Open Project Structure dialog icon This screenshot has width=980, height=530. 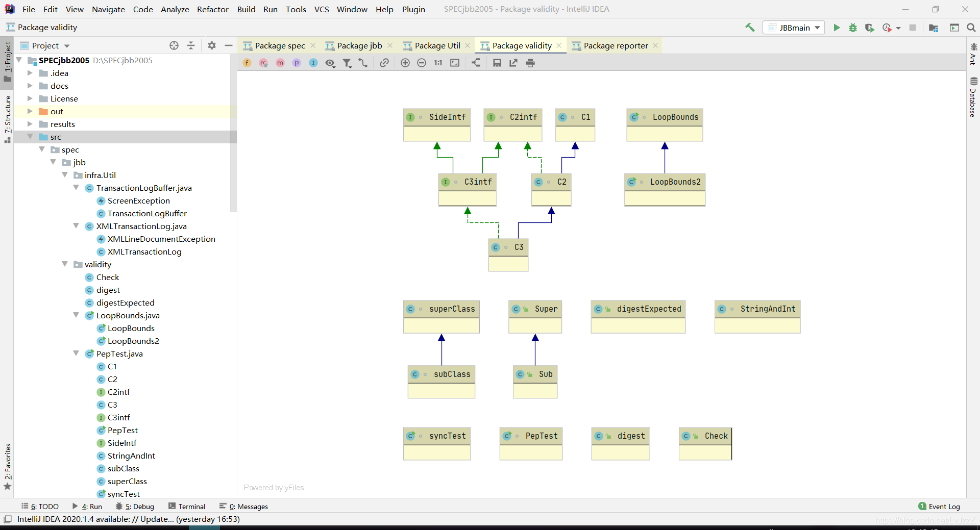click(934, 28)
